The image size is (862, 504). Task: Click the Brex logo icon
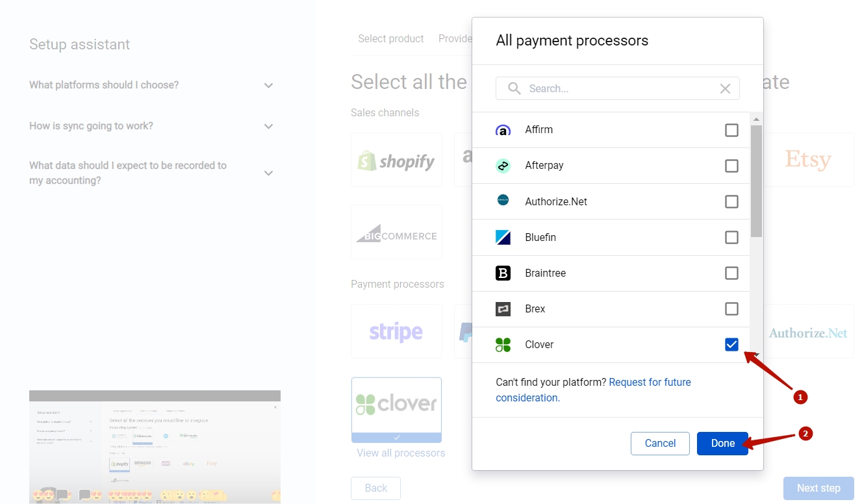click(503, 309)
